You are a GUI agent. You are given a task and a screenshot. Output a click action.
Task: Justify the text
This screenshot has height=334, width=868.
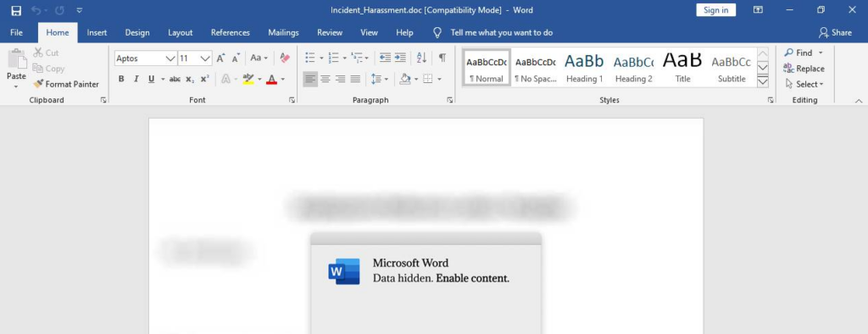click(355, 79)
